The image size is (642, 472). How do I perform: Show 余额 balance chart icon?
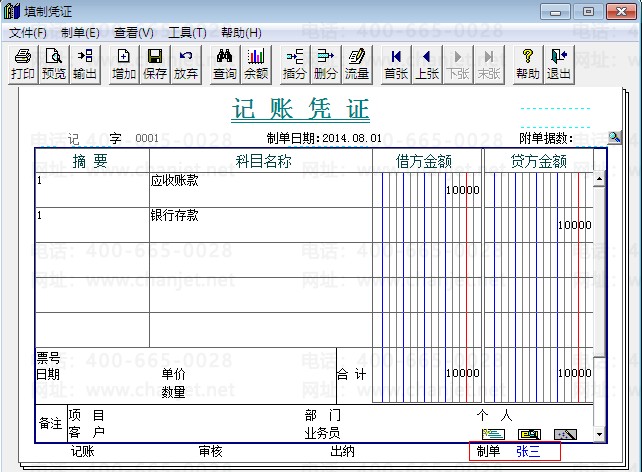(x=256, y=64)
